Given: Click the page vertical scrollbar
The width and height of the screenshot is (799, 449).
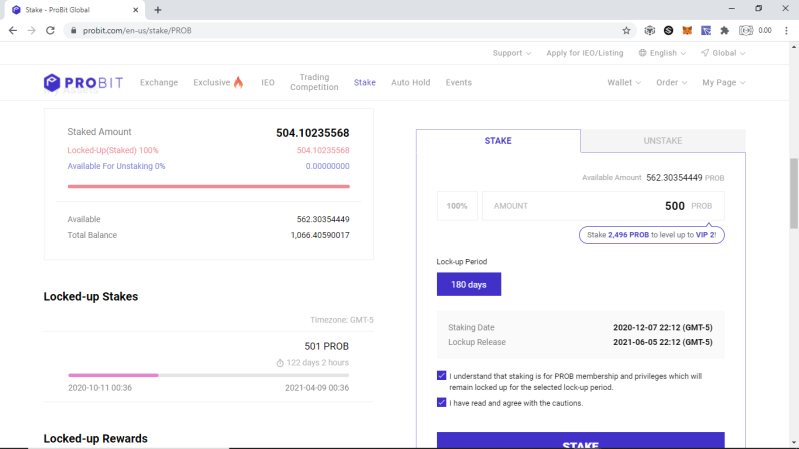Looking at the screenshot, I should point(794,194).
